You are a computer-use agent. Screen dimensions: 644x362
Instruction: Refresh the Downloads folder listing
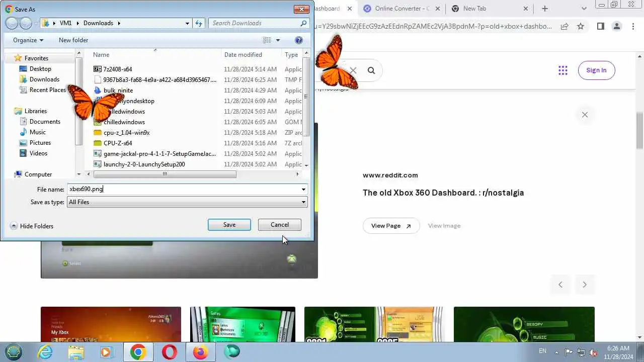click(x=199, y=23)
